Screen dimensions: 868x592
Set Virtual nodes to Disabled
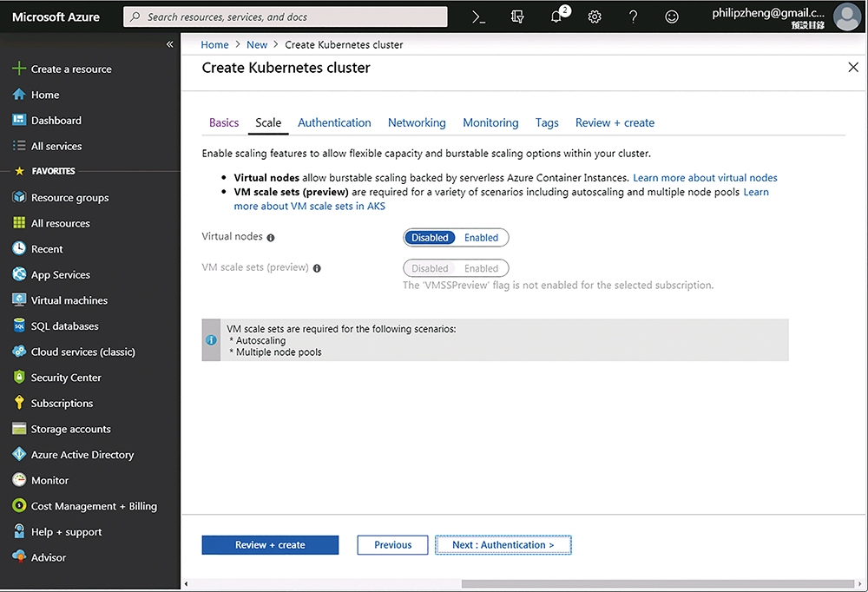[430, 238]
